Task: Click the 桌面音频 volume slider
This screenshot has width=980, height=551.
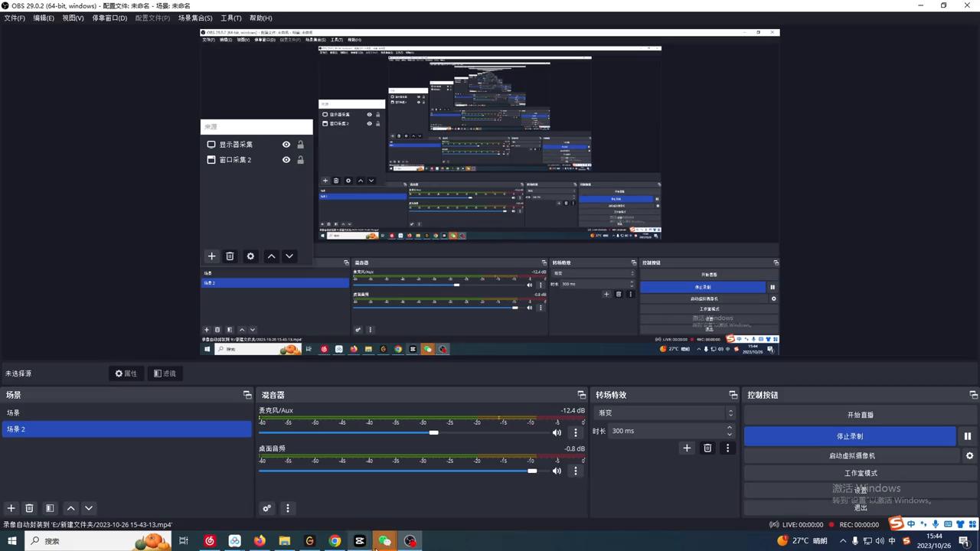Action: (x=398, y=471)
